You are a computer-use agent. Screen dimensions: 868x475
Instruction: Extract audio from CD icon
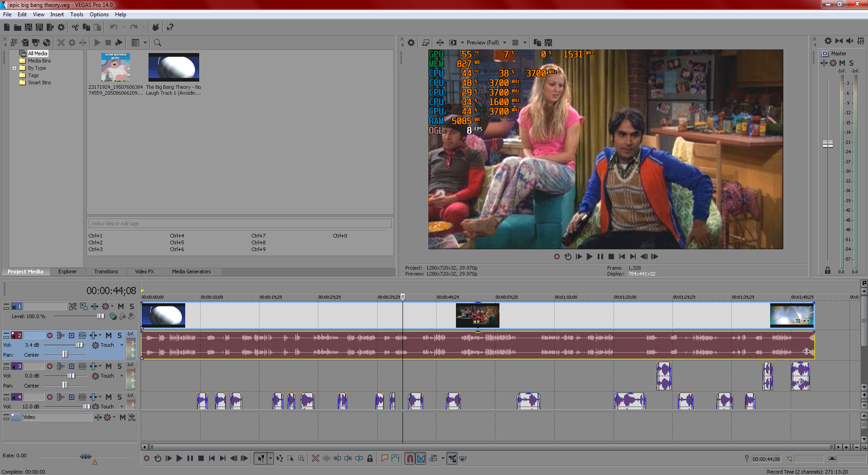[47, 43]
